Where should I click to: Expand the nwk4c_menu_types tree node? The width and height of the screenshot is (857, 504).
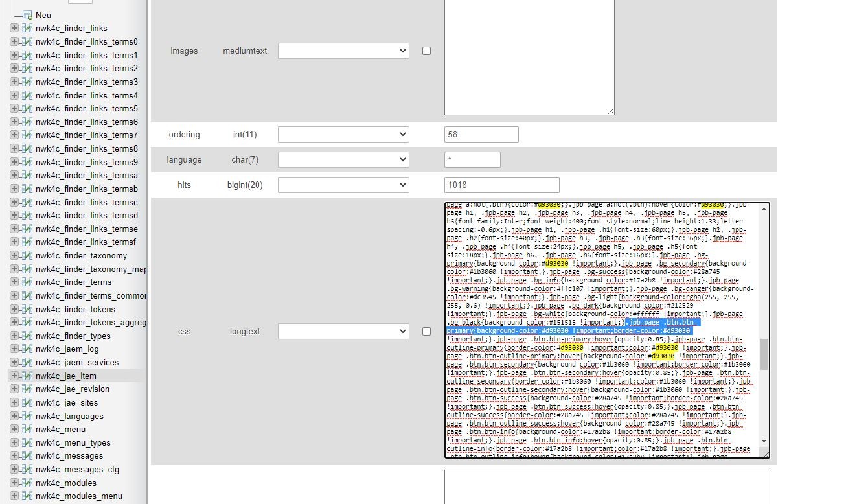tap(14, 442)
